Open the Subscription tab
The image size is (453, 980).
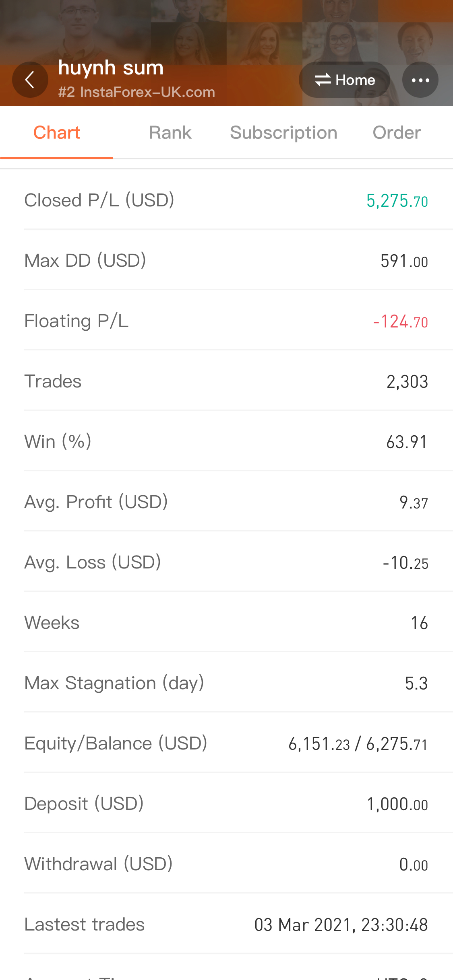[283, 133]
